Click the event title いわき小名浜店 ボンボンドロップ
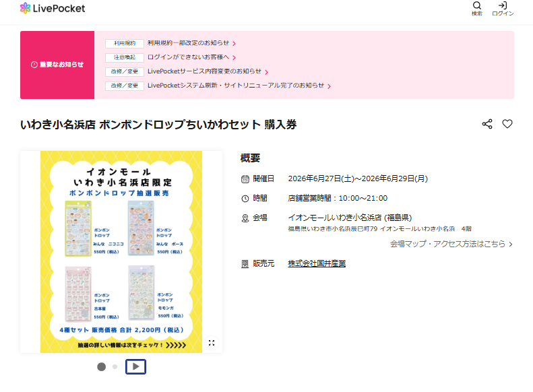533x392 pixels. pyautogui.click(x=158, y=125)
